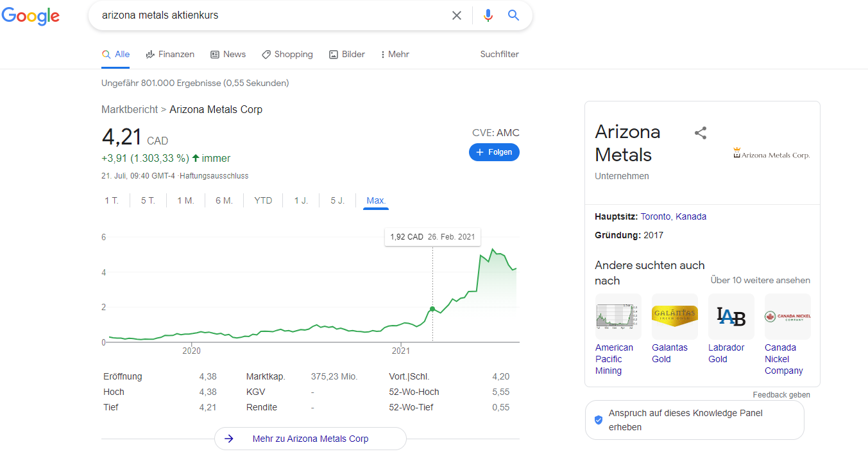Expand Über 10 weitere ansehen
Viewport: 868px width, 472px height.
(x=760, y=281)
